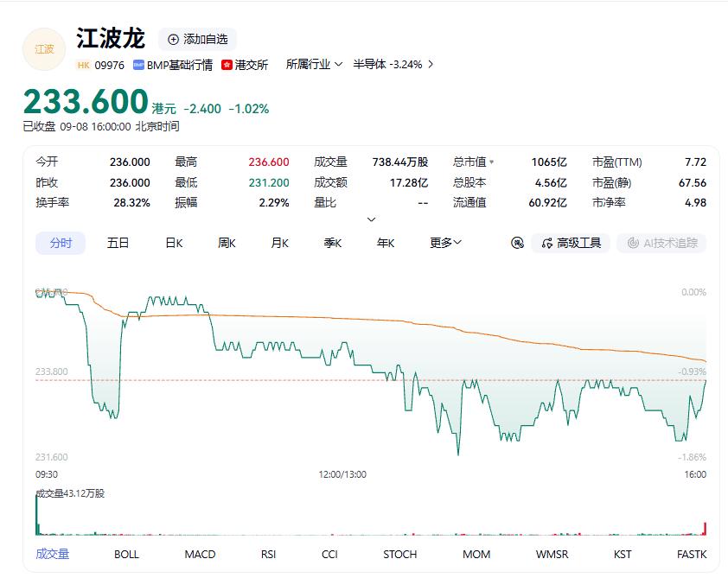
Task: Select the 分时 chart tab
Action: [x=61, y=243]
